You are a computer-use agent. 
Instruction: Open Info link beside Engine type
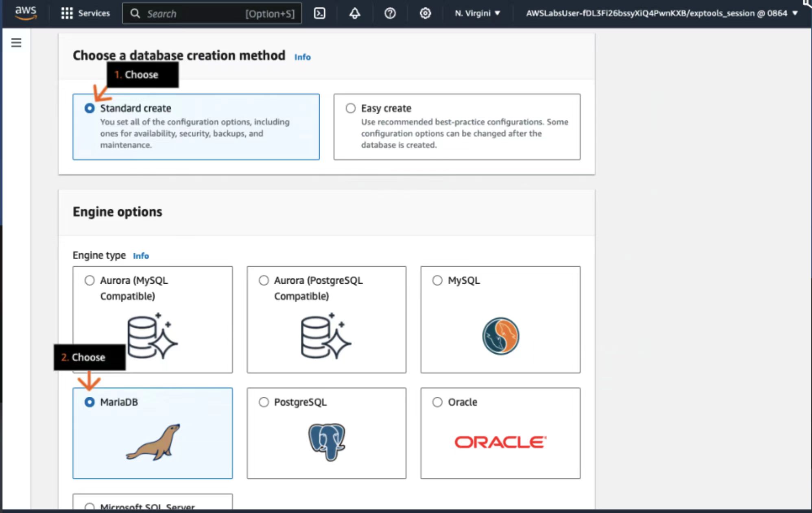(141, 256)
